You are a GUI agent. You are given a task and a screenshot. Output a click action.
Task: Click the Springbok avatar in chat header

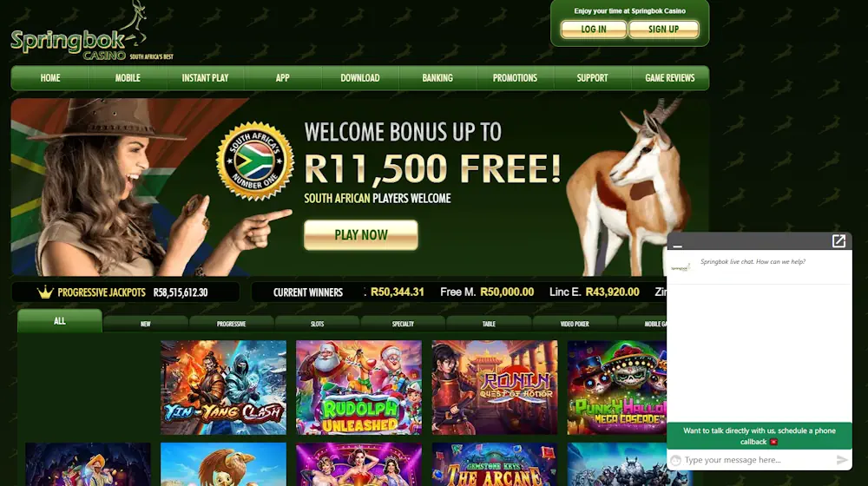681,267
